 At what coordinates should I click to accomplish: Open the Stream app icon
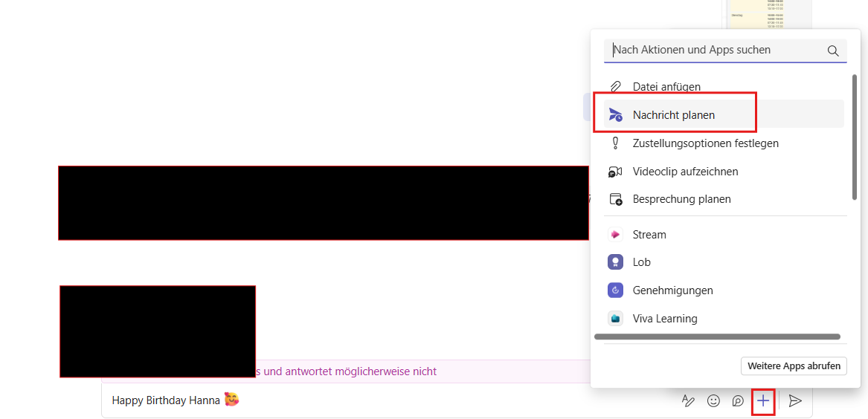pyautogui.click(x=615, y=235)
